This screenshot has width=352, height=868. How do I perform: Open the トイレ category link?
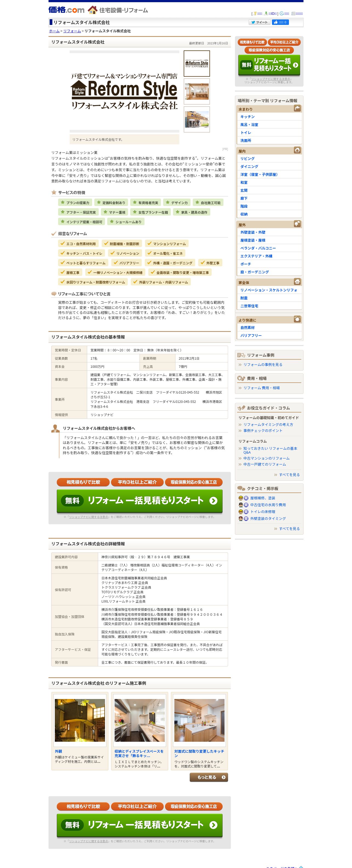tap(246, 132)
